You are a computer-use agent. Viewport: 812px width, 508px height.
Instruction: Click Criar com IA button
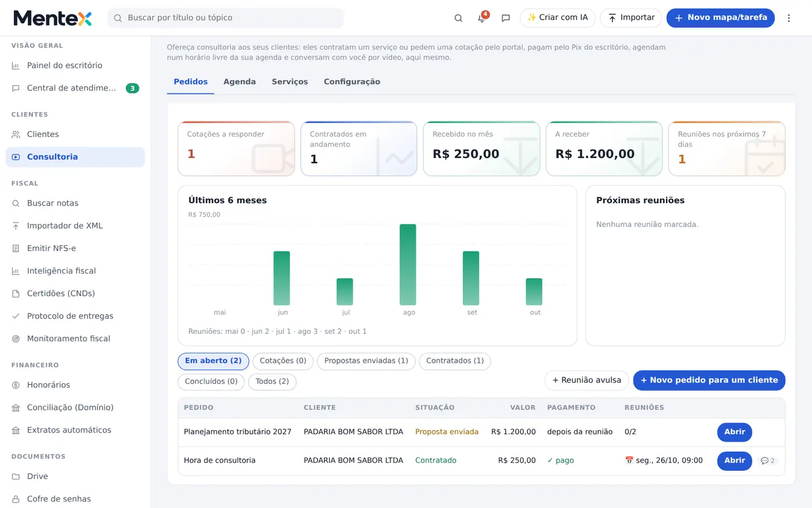[557, 18]
